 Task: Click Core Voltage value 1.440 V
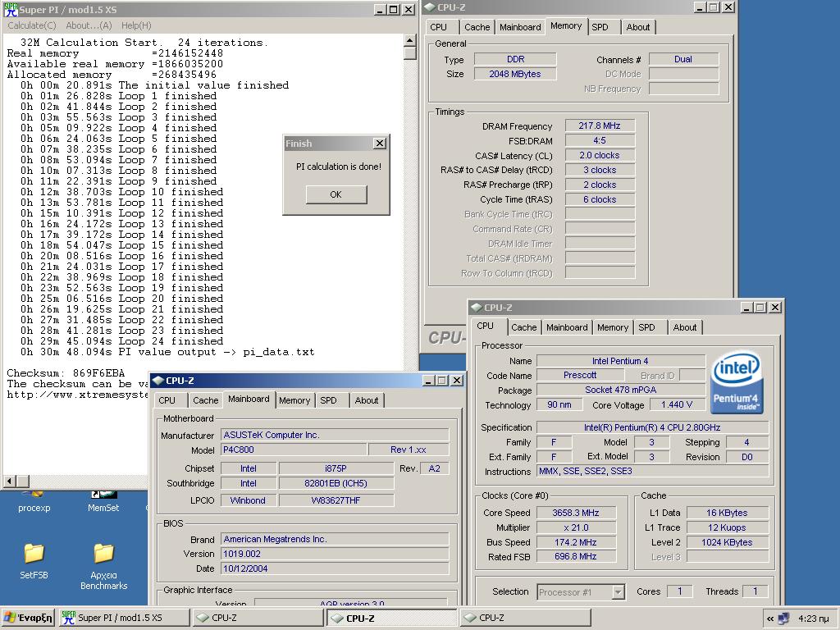coord(677,404)
